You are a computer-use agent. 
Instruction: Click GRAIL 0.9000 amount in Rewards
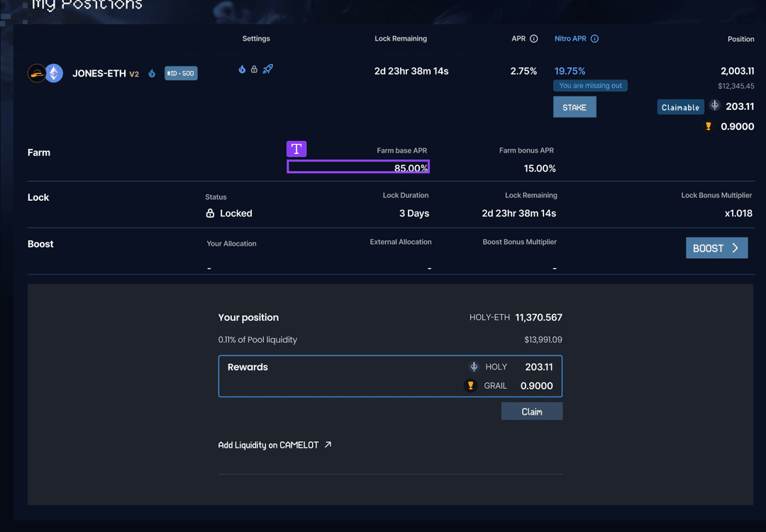coord(536,386)
